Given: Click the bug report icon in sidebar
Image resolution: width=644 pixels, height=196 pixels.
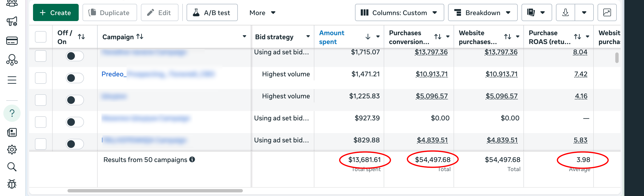Looking at the screenshot, I should coord(12,184).
